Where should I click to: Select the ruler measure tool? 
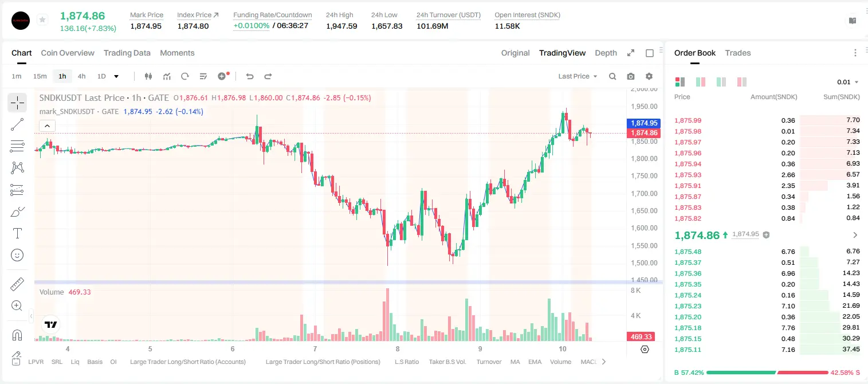click(x=17, y=284)
